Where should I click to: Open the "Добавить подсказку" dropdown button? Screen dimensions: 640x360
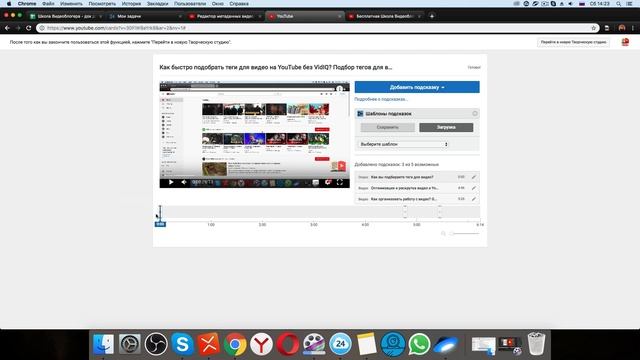coord(417,87)
